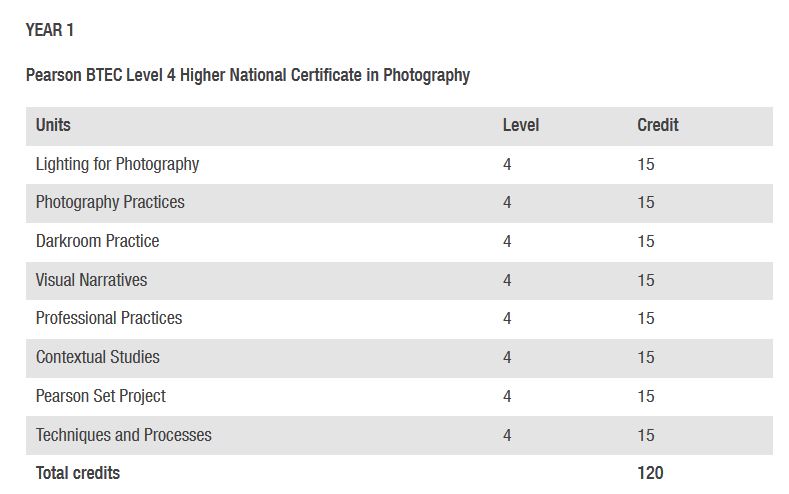Click the Visual Narratives unit
Screen dimensions: 789x494
point(91,280)
